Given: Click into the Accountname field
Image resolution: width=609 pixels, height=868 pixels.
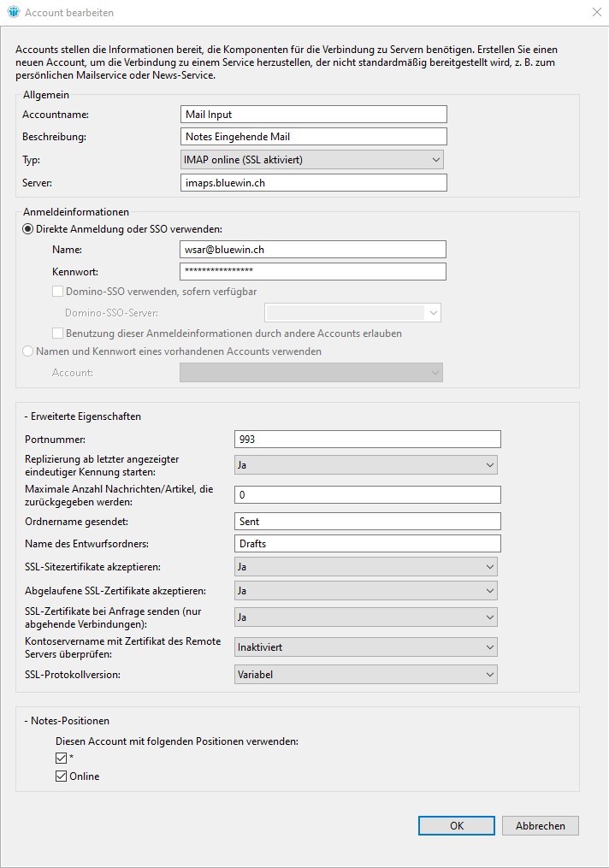Looking at the screenshot, I should [313, 115].
